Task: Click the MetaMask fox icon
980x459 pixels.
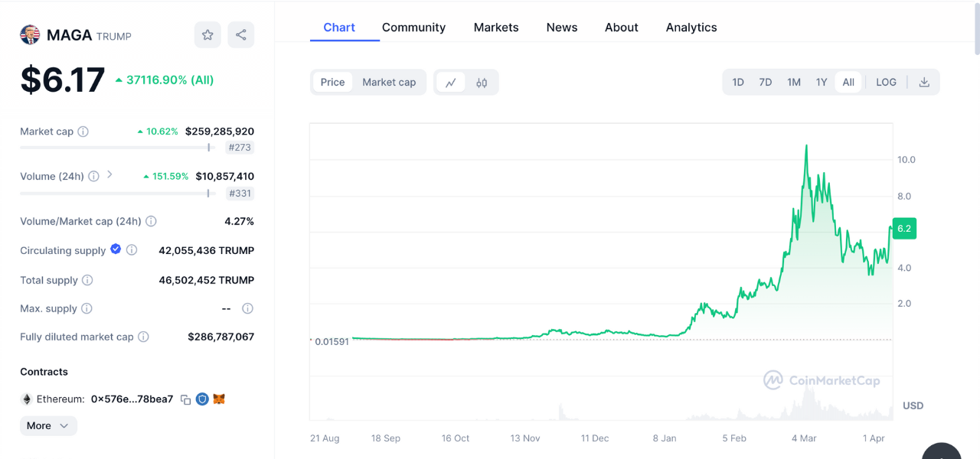Action: (219, 399)
